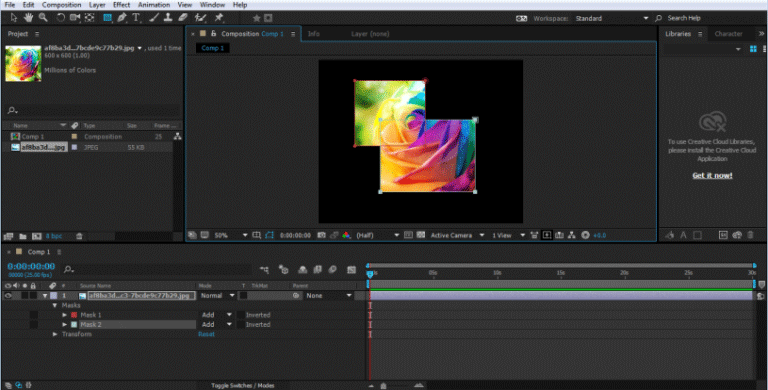
Task: Click the Mask 2 teal color swatch
Action: point(74,324)
